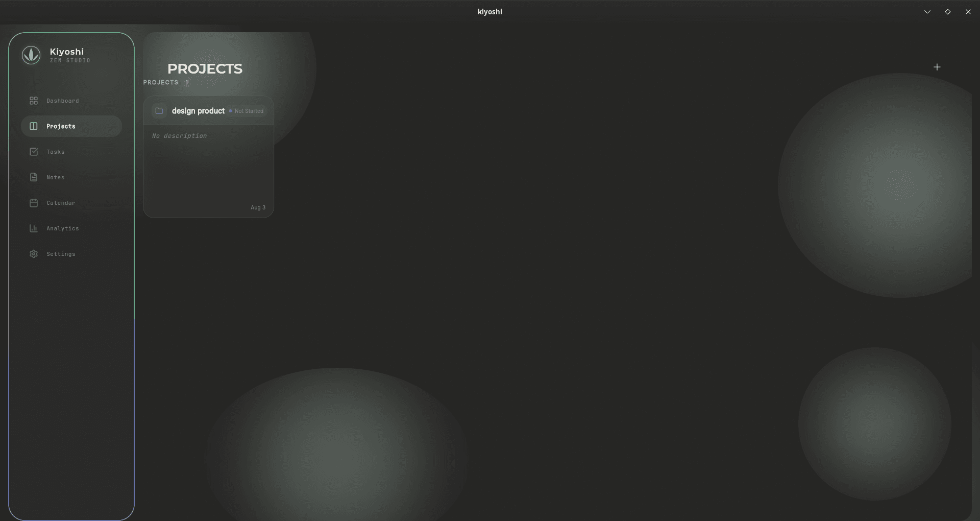Click the PROJECTS section subheading label
Viewport: 980px width, 521px height.
pos(161,82)
